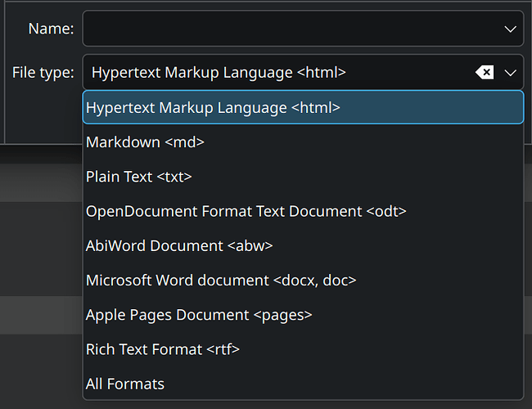This screenshot has height=409, width=532.
Task: Choose AbiWord Document <abw> option
Action: tap(179, 245)
